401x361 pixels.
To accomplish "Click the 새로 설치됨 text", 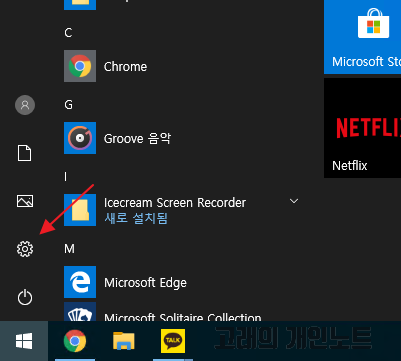I will (x=136, y=218).
